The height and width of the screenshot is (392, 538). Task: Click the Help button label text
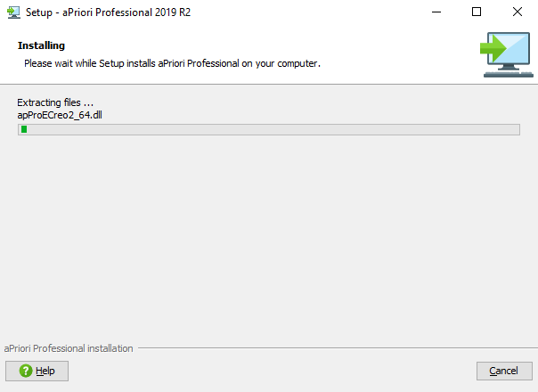pyautogui.click(x=45, y=371)
